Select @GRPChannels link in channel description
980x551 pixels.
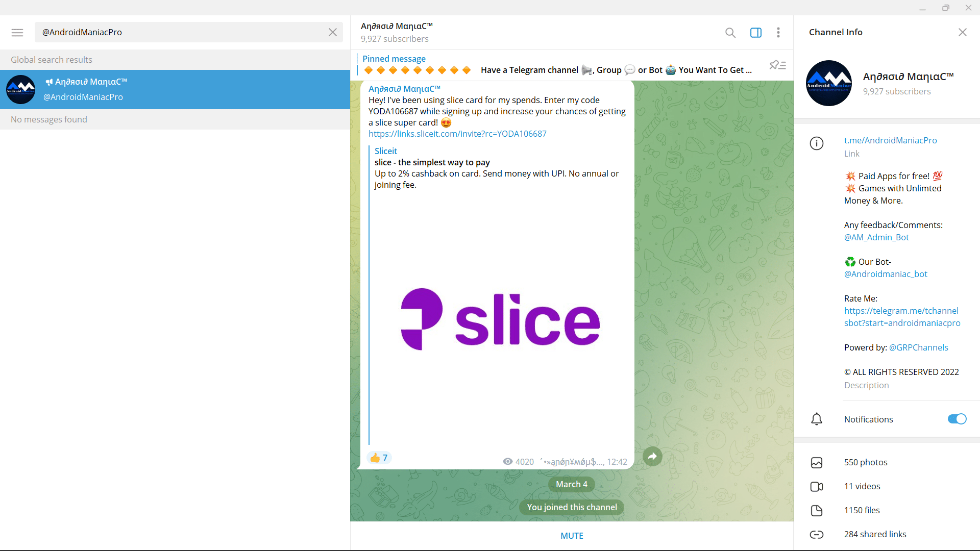(919, 347)
